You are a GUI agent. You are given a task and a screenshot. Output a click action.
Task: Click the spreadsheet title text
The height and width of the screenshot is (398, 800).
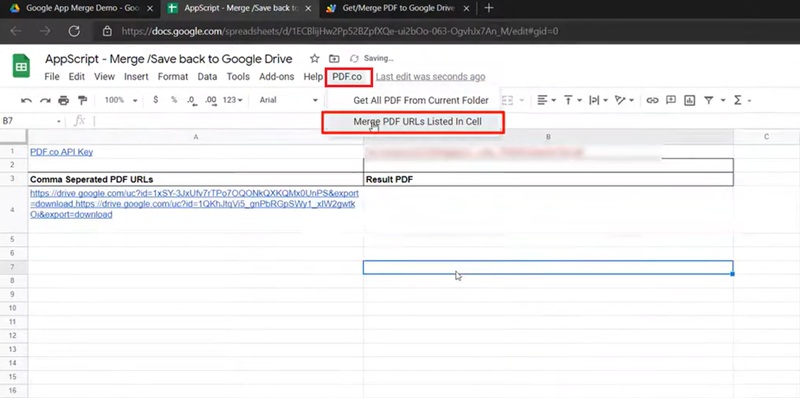pos(168,59)
